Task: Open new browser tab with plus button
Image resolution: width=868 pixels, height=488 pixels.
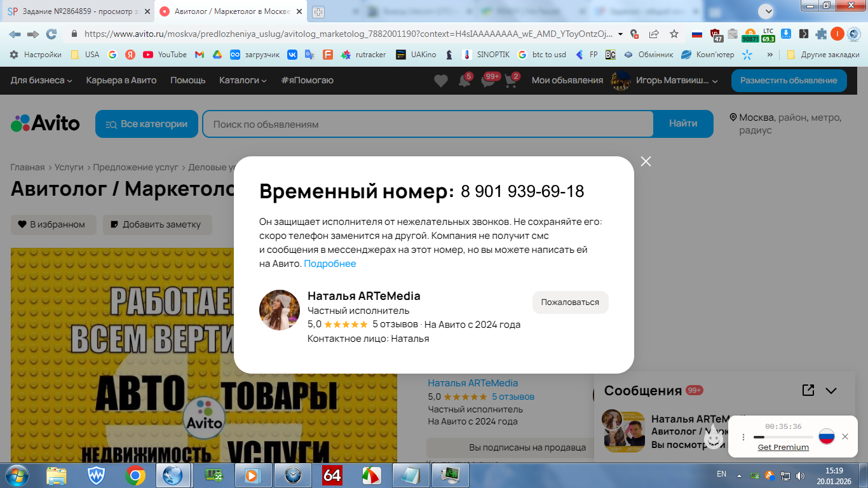Action: [x=318, y=11]
